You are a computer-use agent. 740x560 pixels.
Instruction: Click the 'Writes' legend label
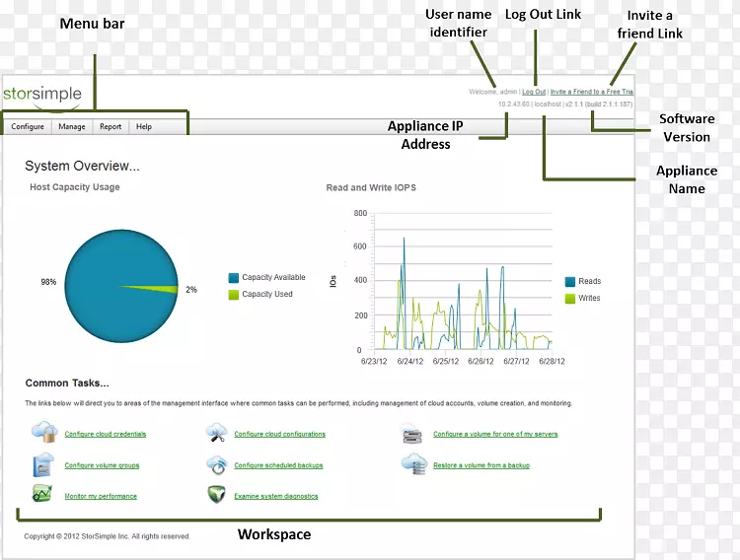589,298
